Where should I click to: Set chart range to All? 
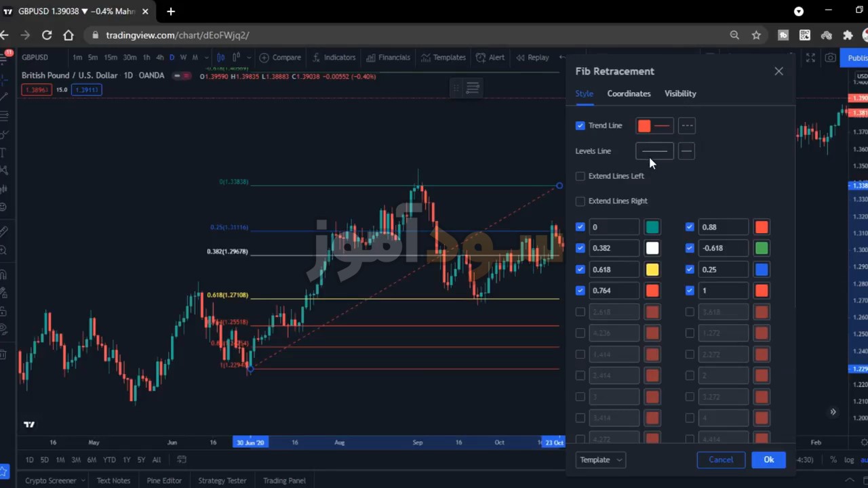pos(156,460)
